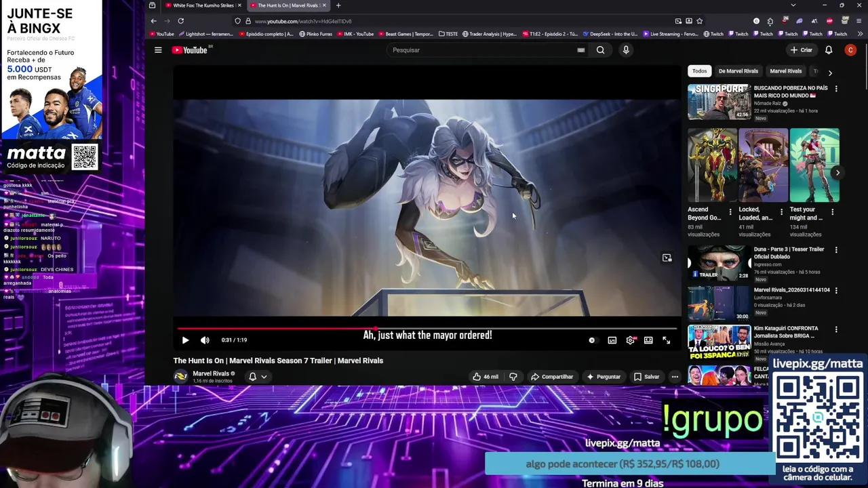
Task: Dislike the video
Action: [513, 377]
